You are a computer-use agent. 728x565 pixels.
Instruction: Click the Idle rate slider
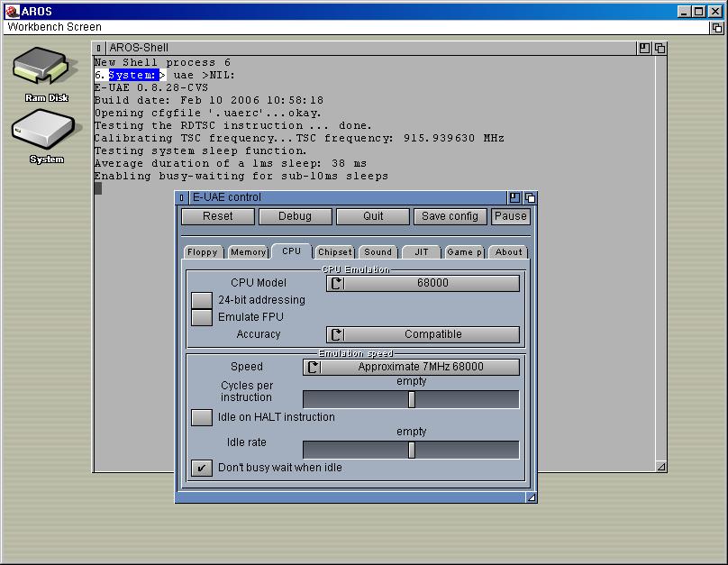point(411,450)
